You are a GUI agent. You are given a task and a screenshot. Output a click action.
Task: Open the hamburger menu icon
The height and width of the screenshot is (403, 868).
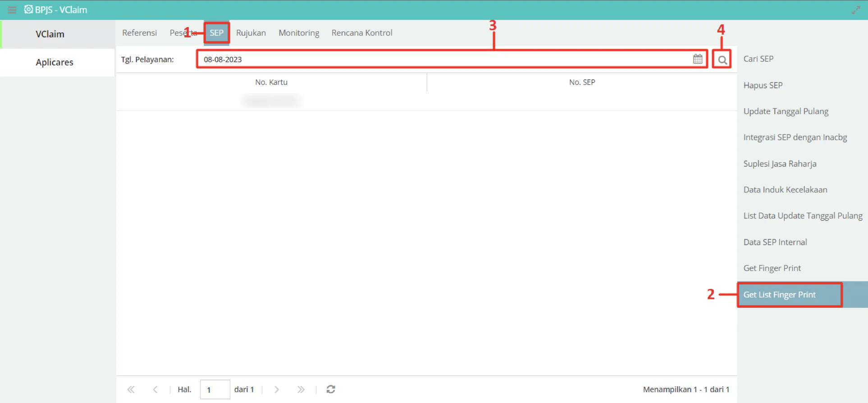12,10
